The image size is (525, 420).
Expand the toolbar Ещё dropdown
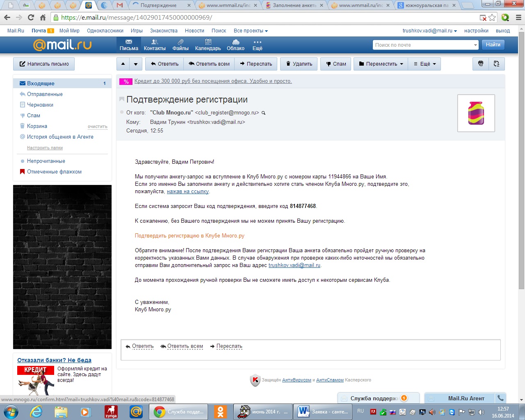(x=425, y=64)
